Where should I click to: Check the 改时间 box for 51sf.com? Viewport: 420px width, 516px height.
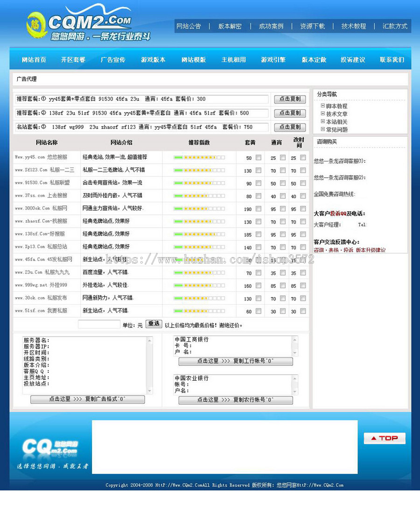point(303,311)
